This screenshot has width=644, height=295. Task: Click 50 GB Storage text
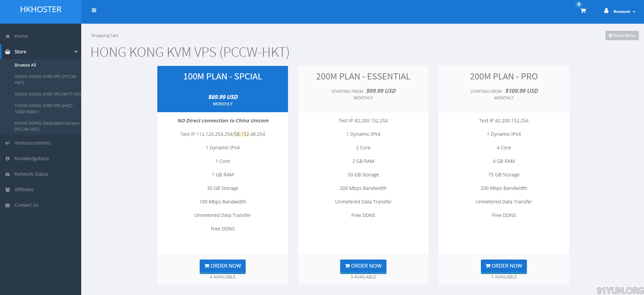coord(363,175)
